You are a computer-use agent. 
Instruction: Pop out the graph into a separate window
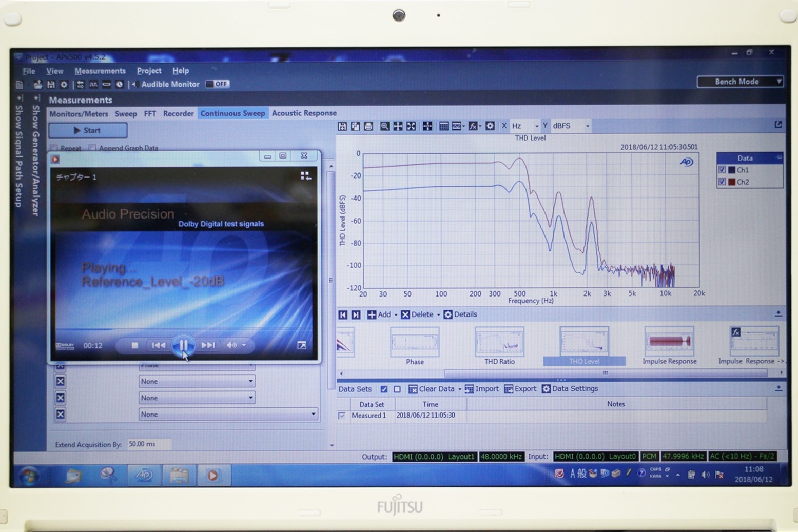pyautogui.click(x=778, y=125)
